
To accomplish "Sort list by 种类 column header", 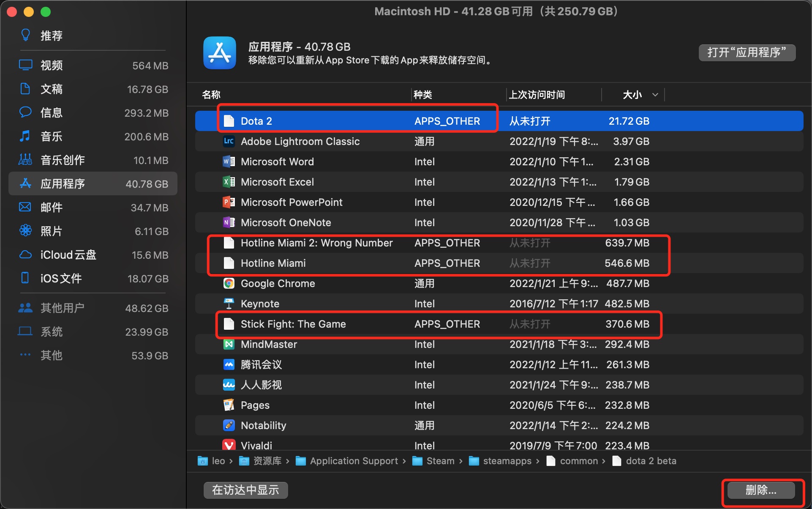I will tap(422, 95).
